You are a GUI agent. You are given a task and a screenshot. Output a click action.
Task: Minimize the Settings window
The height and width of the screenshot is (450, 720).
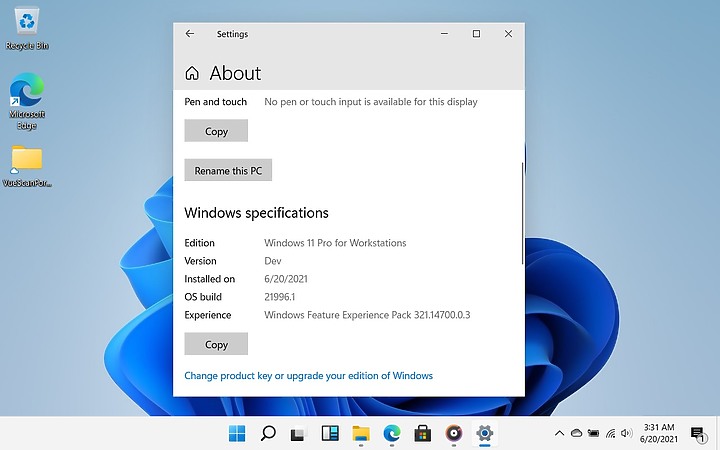pyautogui.click(x=444, y=34)
